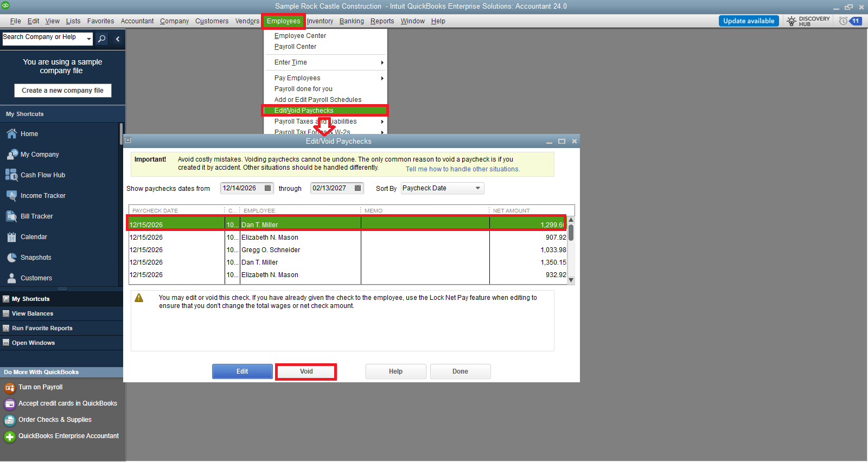The image size is (868, 462).
Task: Open Calendar shortcut icon
Action: pos(11,237)
